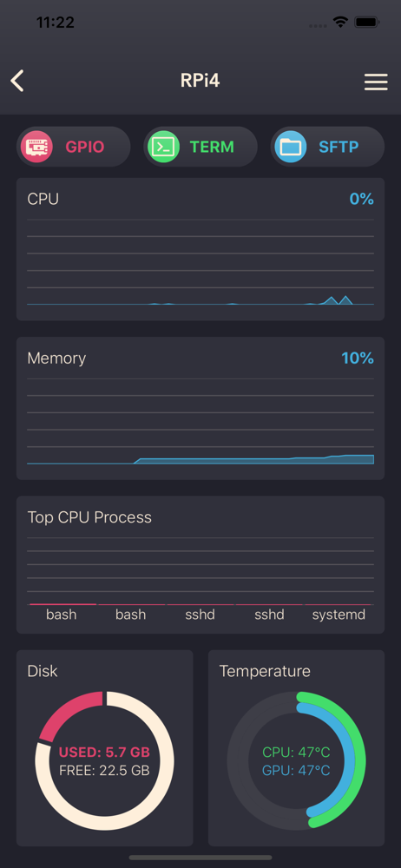The width and height of the screenshot is (401, 868).
Task: Tap the RPi4 title
Action: pos(200,81)
